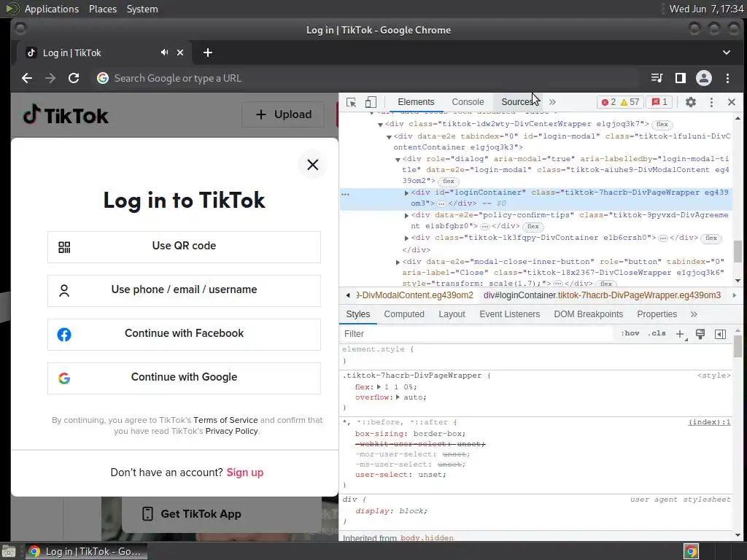Toggle rendering emulations paintbrush icon

coord(700,334)
